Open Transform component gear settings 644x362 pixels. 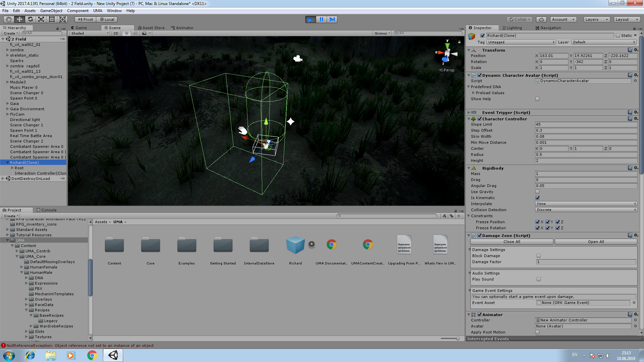click(x=636, y=50)
